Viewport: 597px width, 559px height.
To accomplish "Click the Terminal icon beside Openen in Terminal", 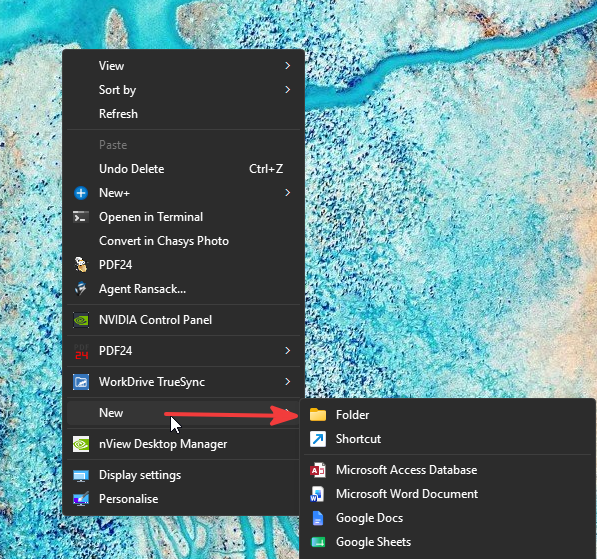I will pos(81,217).
